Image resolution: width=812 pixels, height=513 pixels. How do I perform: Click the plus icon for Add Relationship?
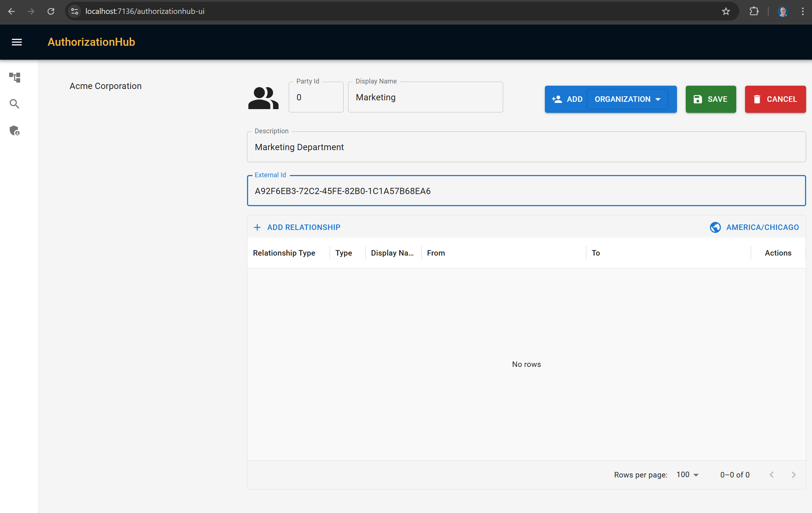(x=257, y=227)
